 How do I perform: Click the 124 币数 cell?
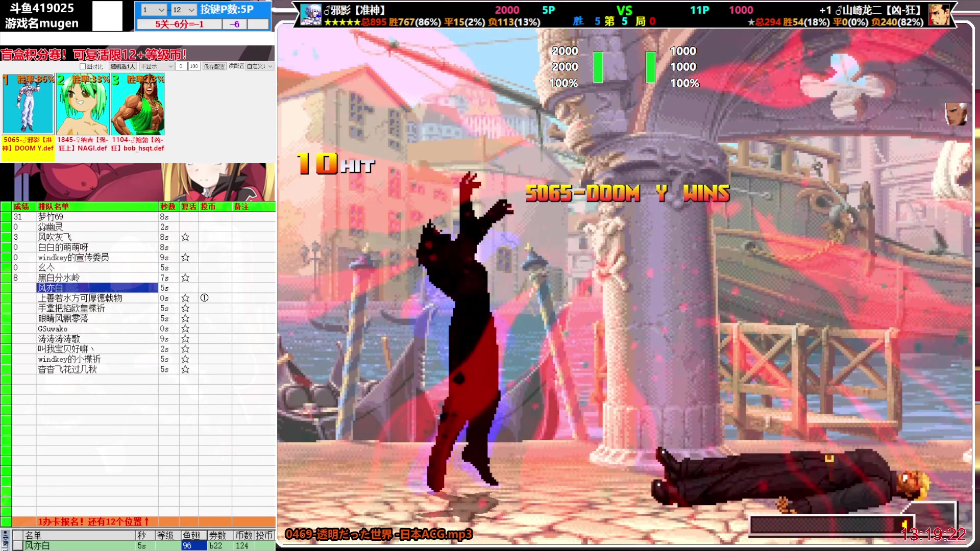click(x=243, y=546)
